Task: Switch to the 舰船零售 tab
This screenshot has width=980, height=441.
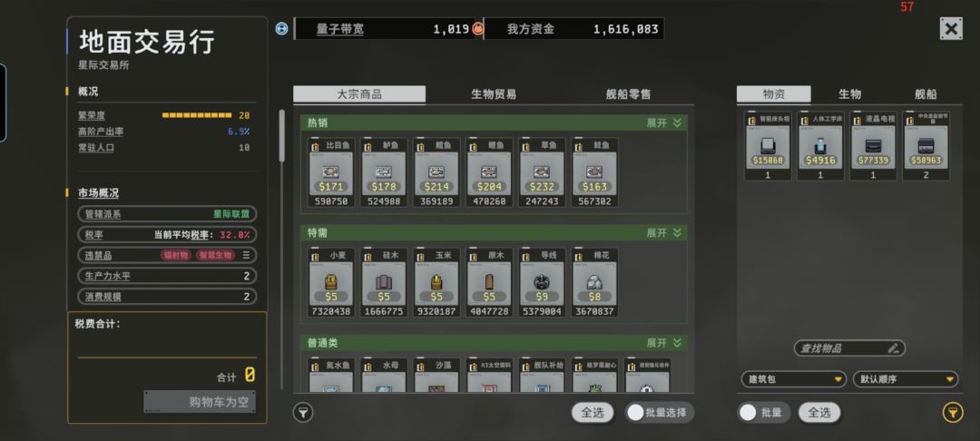Action: (x=628, y=94)
